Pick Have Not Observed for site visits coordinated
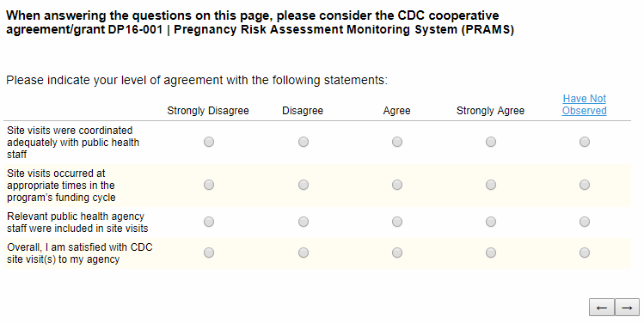 point(585,142)
